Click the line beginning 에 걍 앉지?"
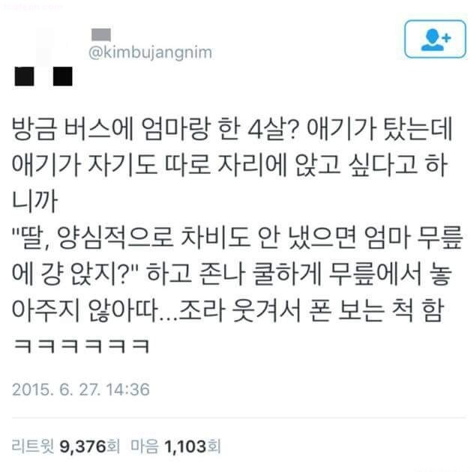Viewport: 476px width, 472px height. coord(232,273)
